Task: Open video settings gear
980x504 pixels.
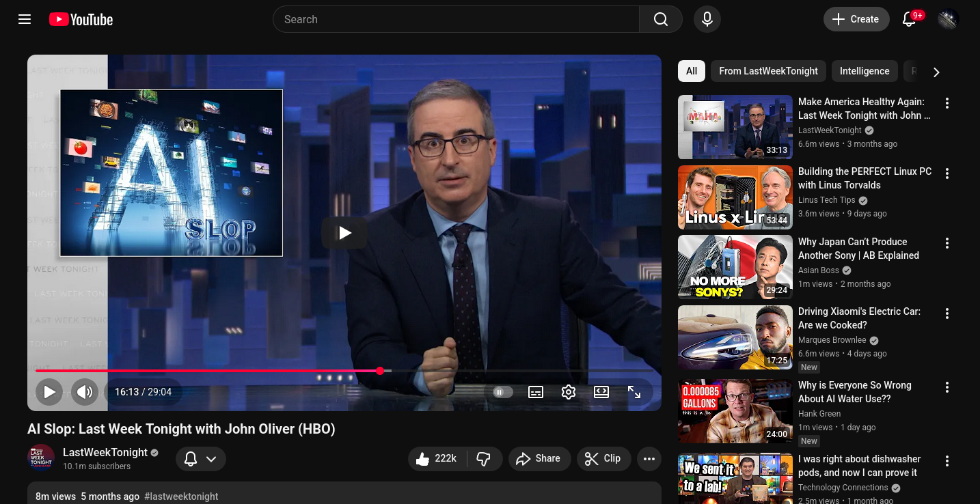Action: pyautogui.click(x=569, y=392)
